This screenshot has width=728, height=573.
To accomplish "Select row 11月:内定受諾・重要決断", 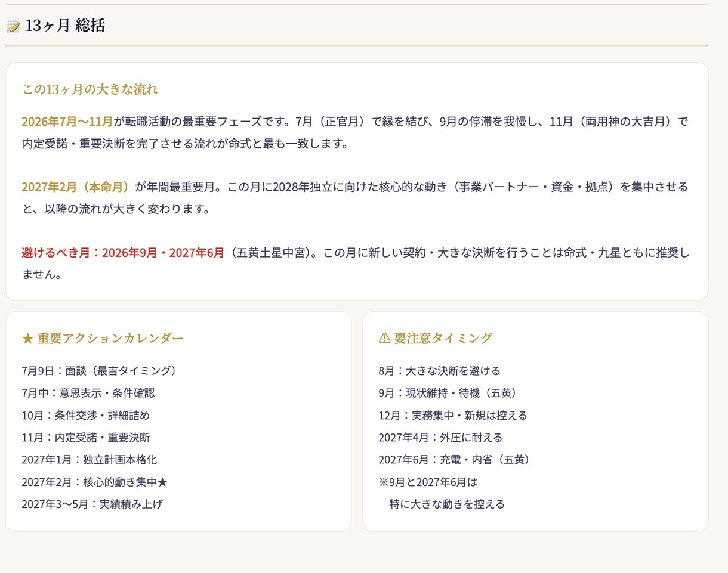I will point(86,438).
